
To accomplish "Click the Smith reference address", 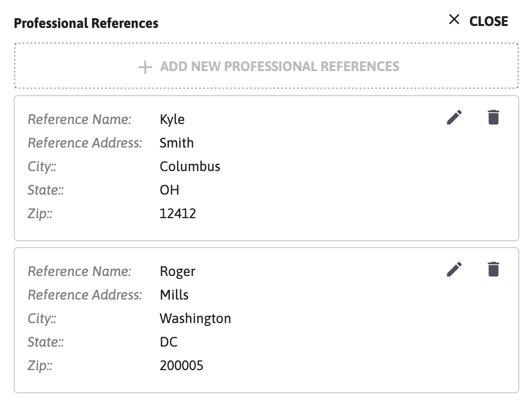I will click(x=176, y=143).
